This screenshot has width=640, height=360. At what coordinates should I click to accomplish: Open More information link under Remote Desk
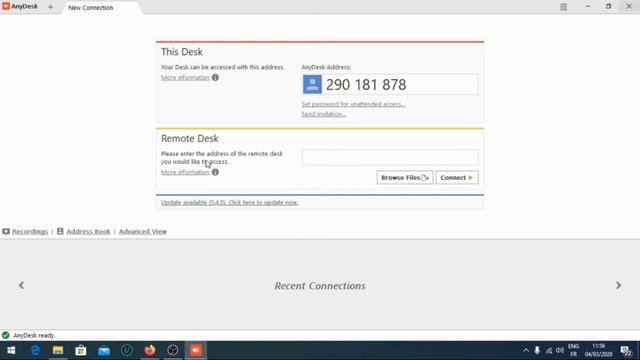(x=185, y=172)
